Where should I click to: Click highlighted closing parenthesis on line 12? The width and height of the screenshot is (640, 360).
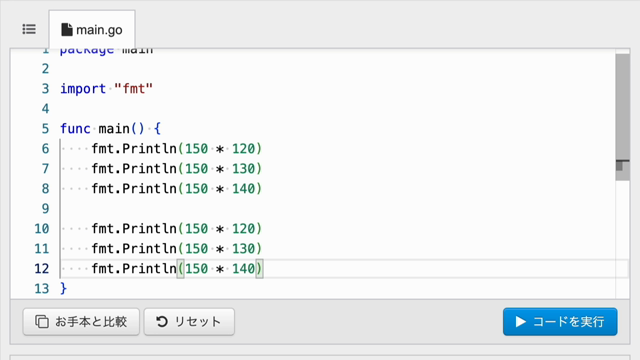click(259, 269)
